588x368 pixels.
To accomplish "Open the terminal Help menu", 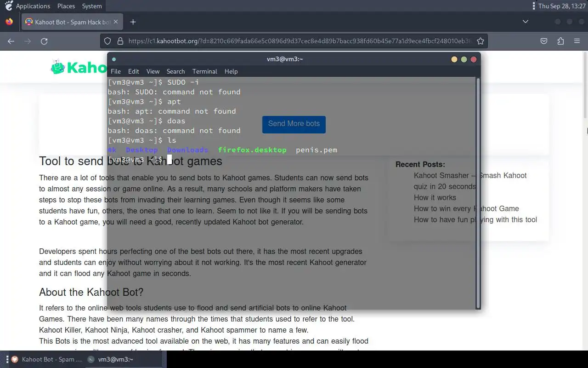I will (x=231, y=71).
